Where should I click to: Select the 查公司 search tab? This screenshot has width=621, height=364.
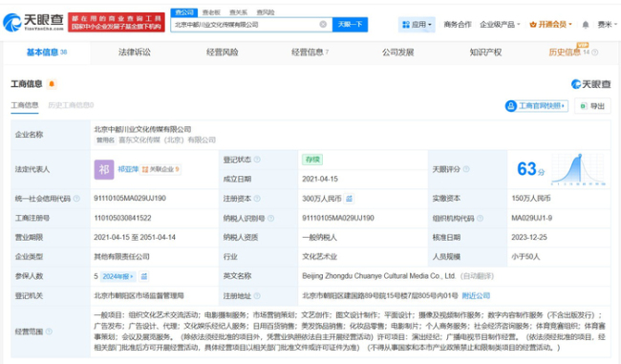click(184, 12)
